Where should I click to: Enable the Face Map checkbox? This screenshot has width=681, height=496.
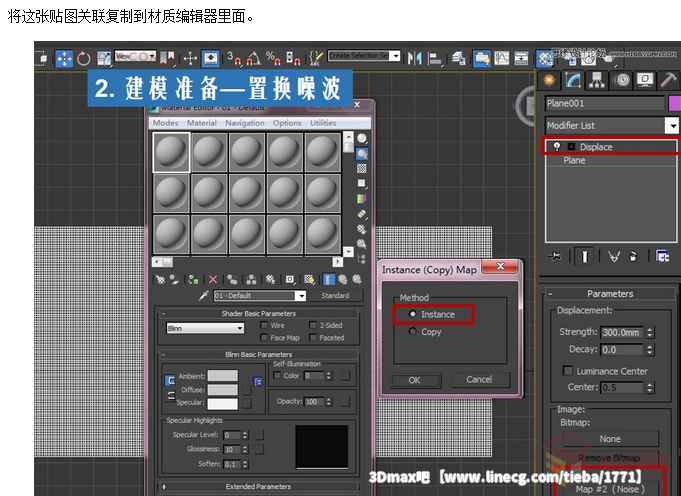click(264, 337)
